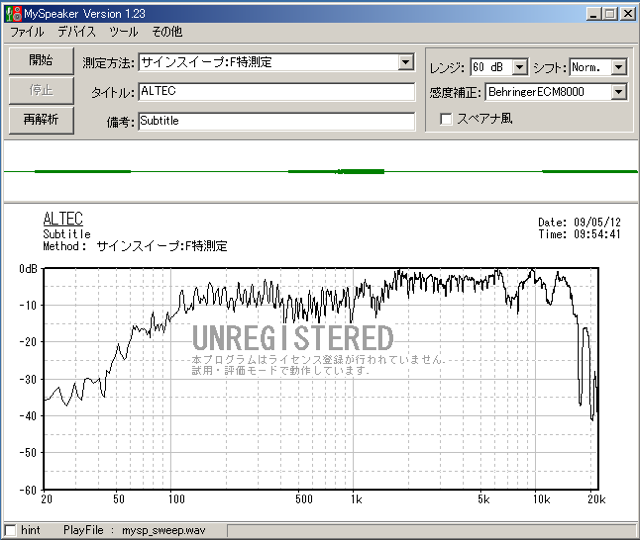Click the Date: 09/05/12 text
This screenshot has width=640, height=540.
tap(579, 222)
